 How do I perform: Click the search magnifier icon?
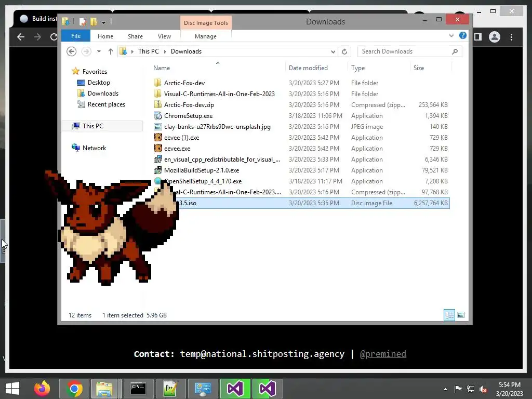[x=455, y=51]
